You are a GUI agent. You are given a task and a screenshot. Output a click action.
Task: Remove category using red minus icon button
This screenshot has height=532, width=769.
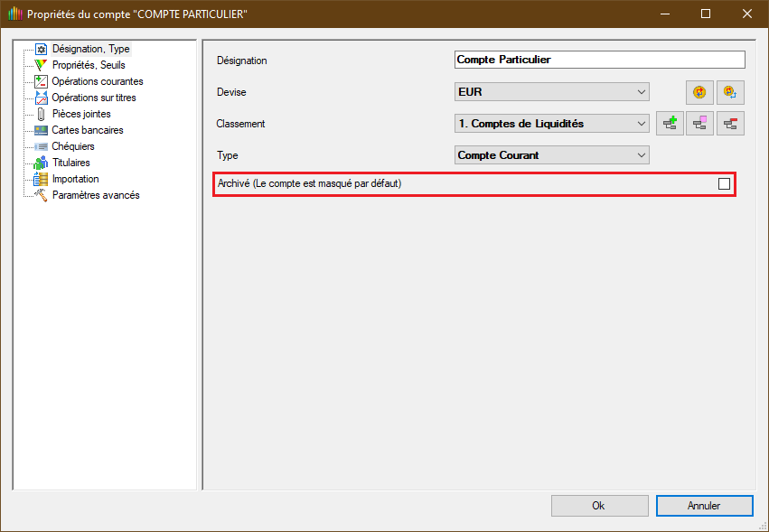click(x=730, y=124)
